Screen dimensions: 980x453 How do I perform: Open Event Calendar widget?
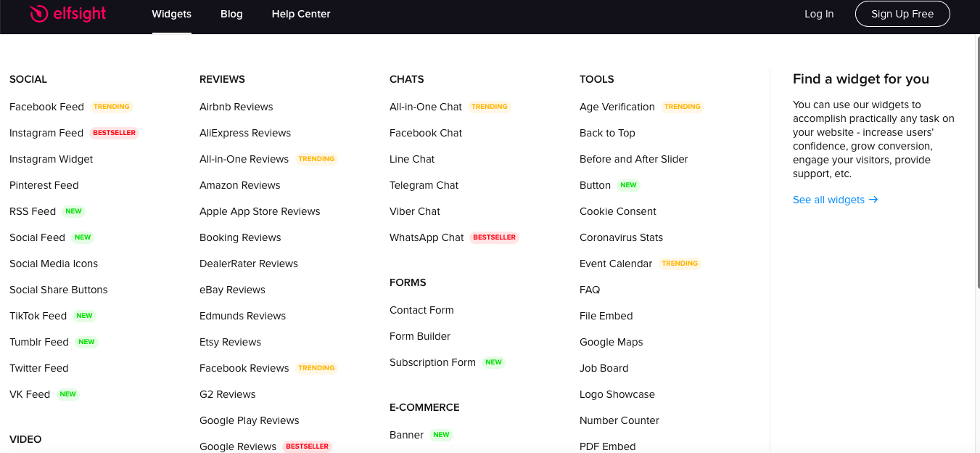pos(616,264)
